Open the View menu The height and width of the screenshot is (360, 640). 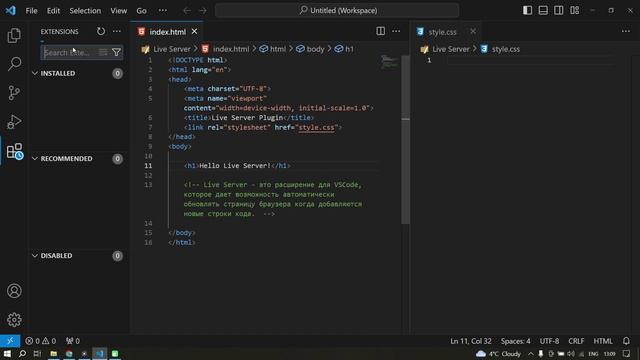pos(119,11)
